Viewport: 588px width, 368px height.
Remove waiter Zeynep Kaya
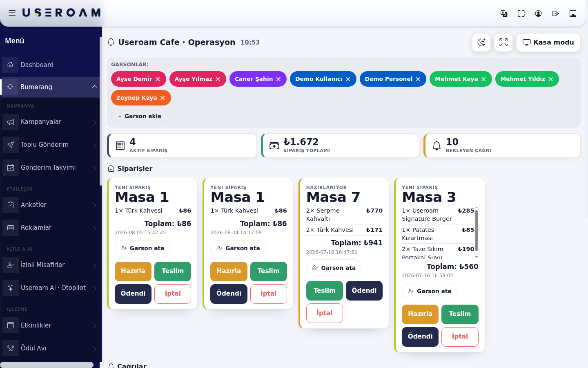pyautogui.click(x=163, y=98)
